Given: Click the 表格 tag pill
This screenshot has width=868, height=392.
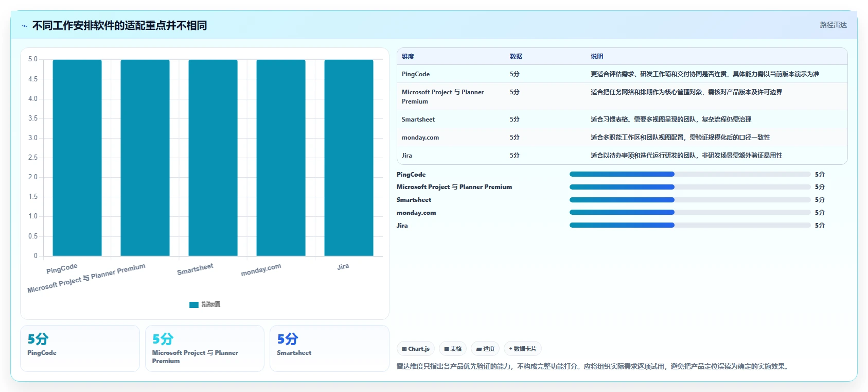Looking at the screenshot, I should pos(453,349).
